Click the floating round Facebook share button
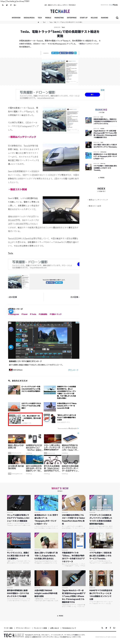This screenshot has width=120, height=644. click(11, 329)
